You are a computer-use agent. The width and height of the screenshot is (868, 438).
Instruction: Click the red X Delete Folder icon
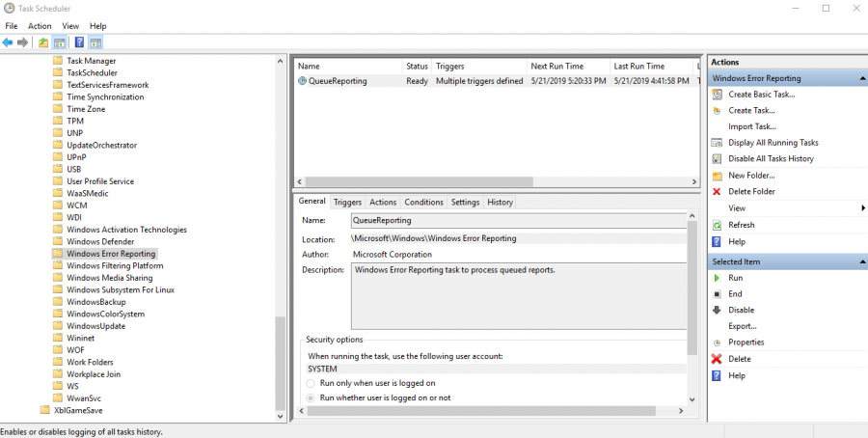(717, 192)
